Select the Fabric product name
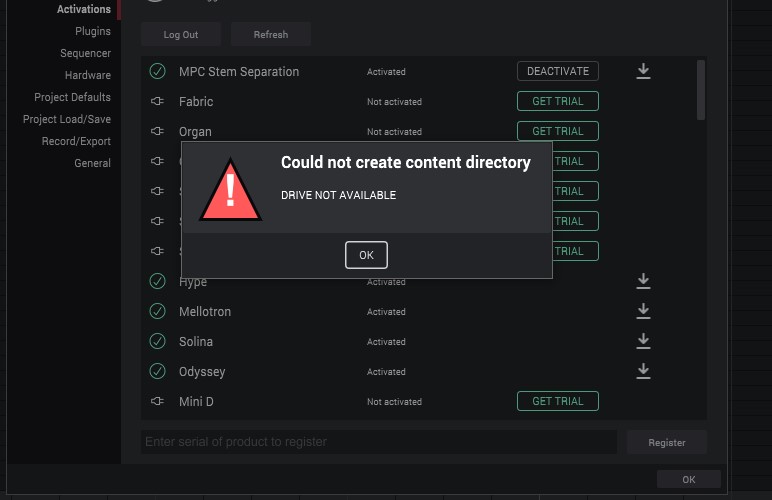 point(196,101)
